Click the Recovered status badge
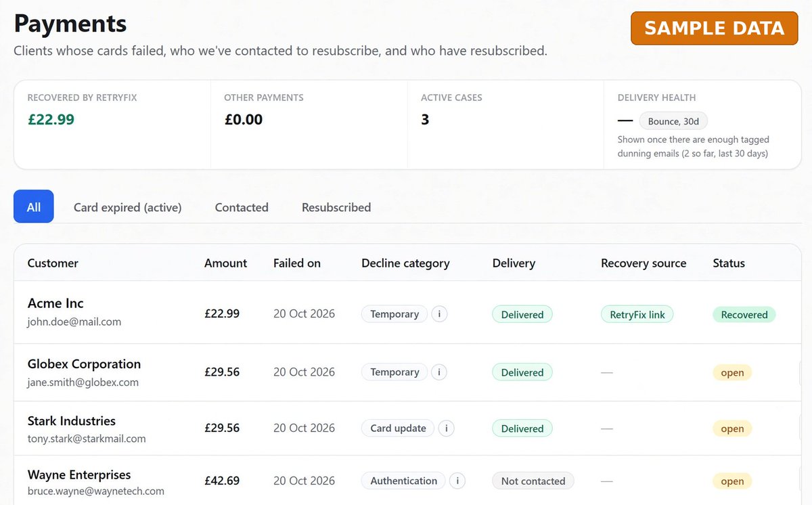 pos(744,314)
